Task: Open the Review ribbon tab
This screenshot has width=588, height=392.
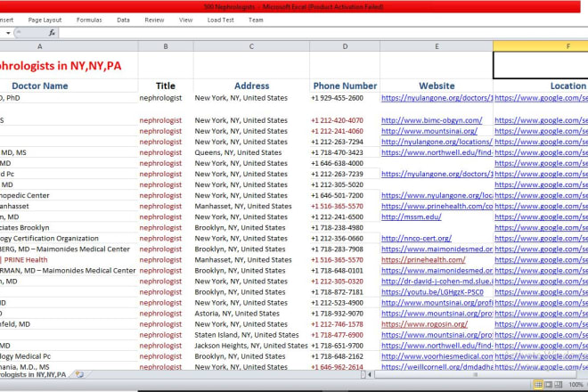Action: (x=154, y=20)
